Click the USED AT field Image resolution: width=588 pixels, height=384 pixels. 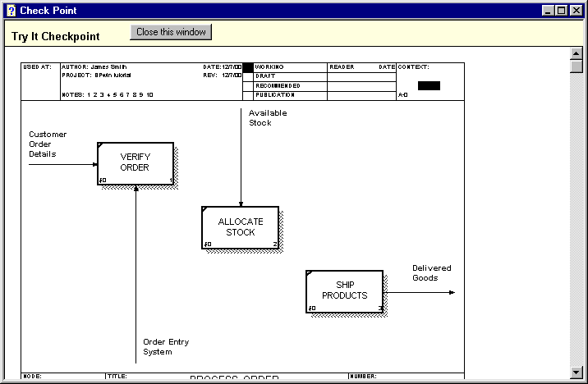(41, 81)
